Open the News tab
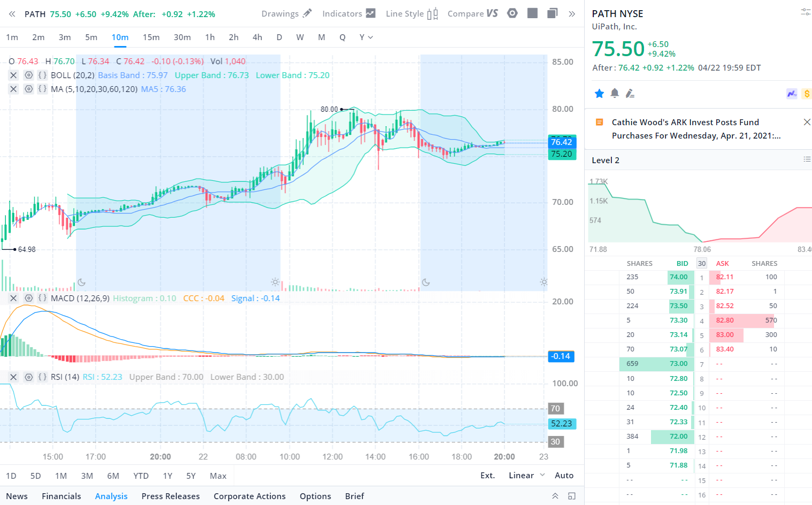Screen dimensions: 812x505 pos(17,496)
